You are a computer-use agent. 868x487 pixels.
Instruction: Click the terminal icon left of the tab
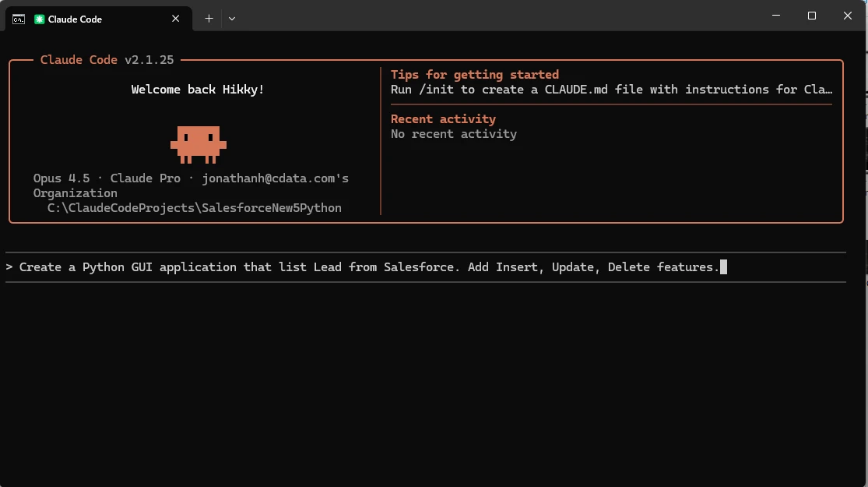[18, 19]
